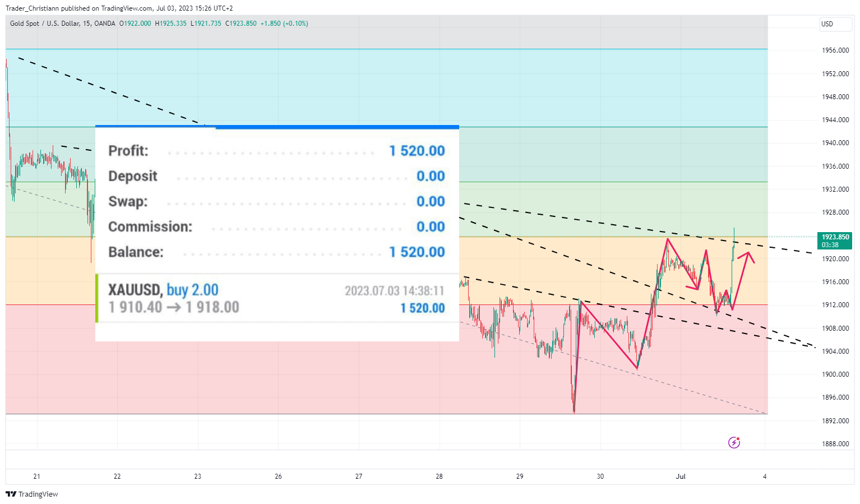Click the 1940.000 price axis label
860x504 pixels.
[835, 143]
